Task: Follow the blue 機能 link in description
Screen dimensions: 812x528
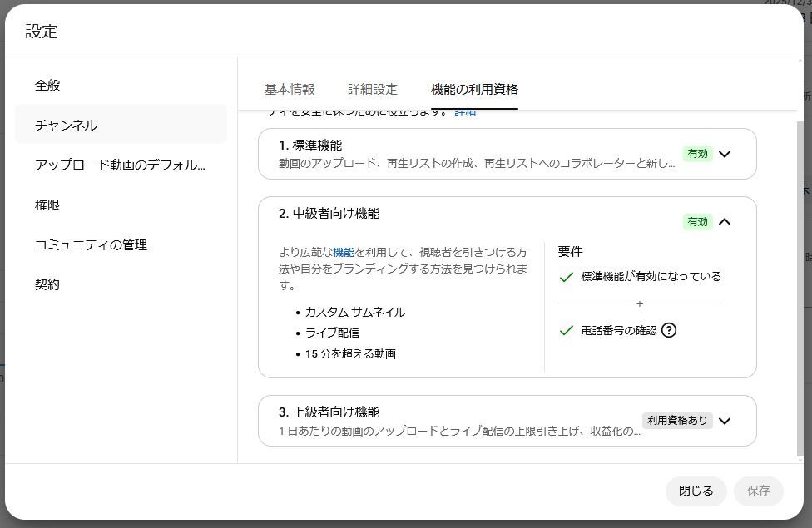Action: [343, 252]
